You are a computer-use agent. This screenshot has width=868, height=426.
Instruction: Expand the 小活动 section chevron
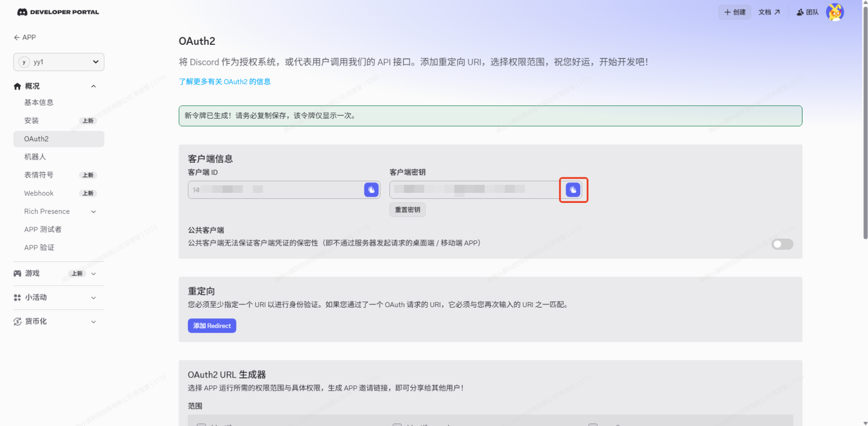93,298
